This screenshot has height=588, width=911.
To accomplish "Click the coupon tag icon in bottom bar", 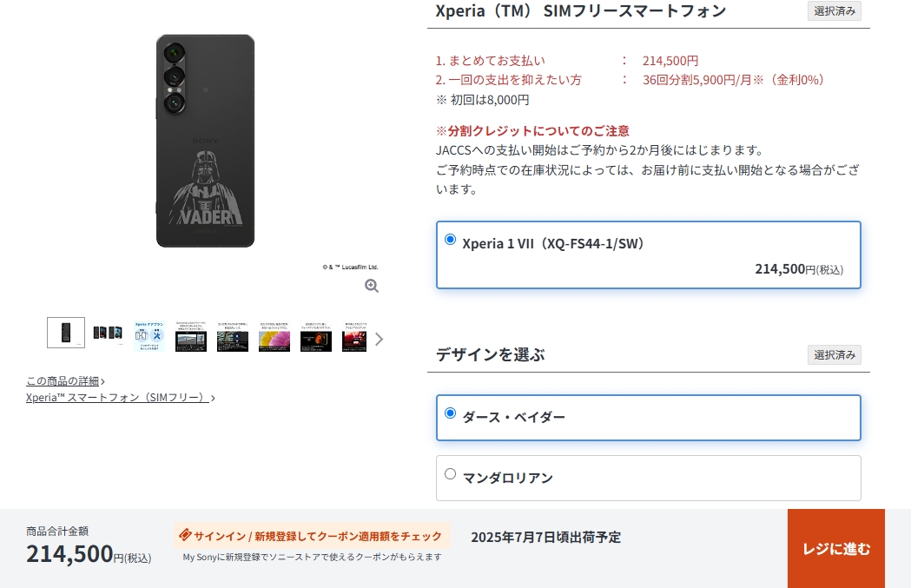I will [x=185, y=535].
